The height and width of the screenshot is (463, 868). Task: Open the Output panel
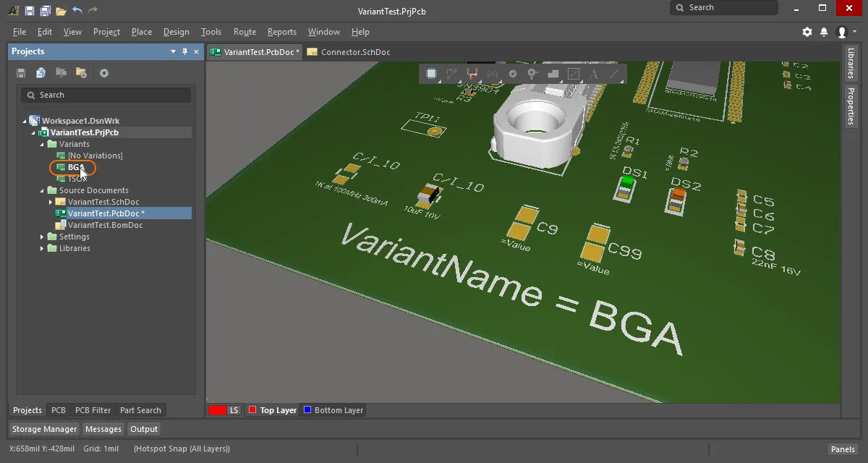144,429
